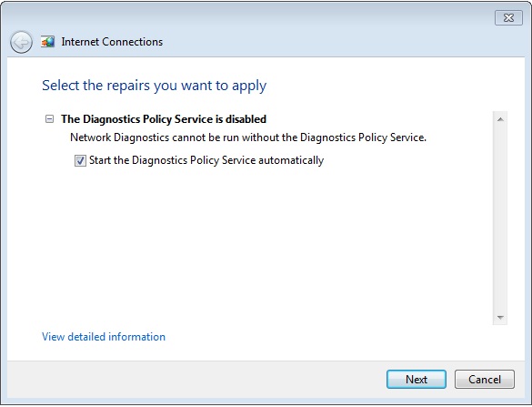
Task: Click the Cancel button
Action: point(485,379)
